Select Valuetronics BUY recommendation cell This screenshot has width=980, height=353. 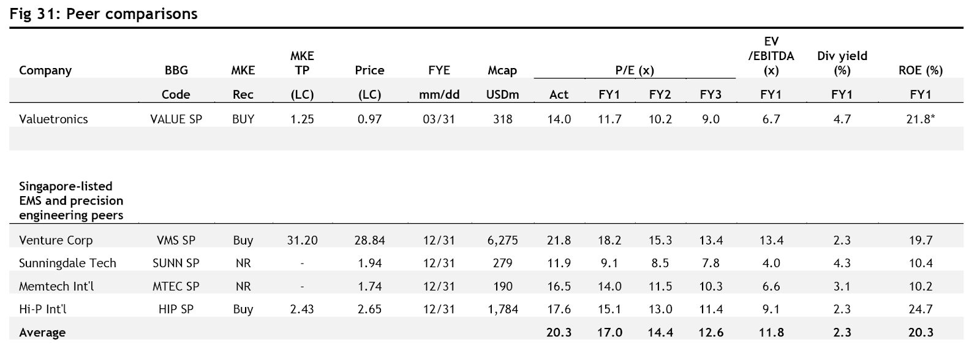point(243,119)
